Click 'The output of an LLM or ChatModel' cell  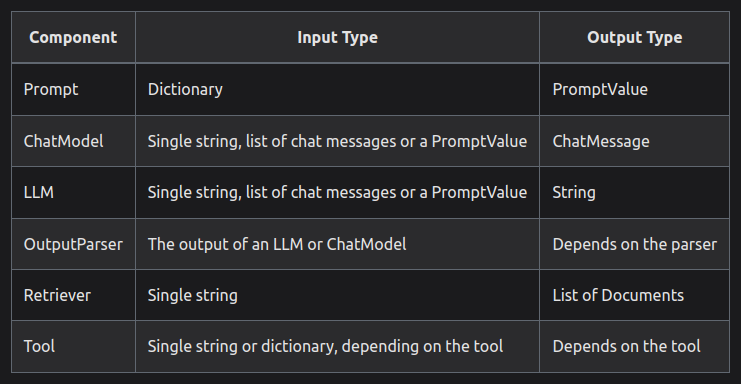337,244
